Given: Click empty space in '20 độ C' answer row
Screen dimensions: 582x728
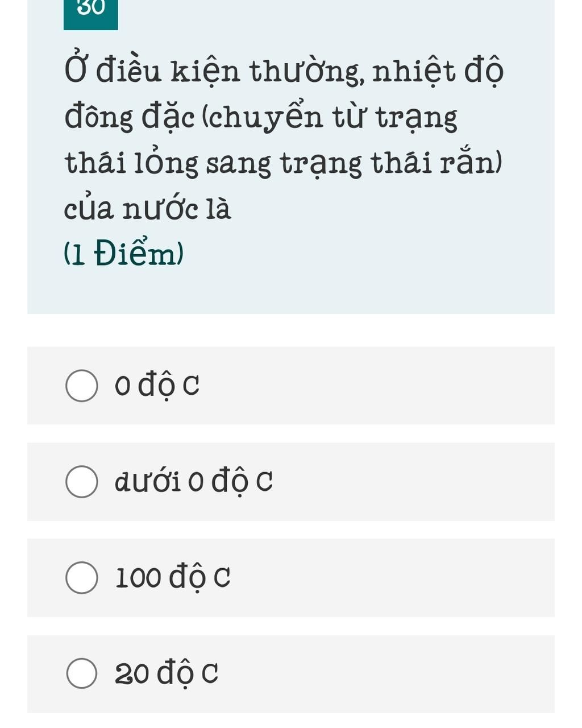Looking at the screenshot, I should (x=386, y=674).
